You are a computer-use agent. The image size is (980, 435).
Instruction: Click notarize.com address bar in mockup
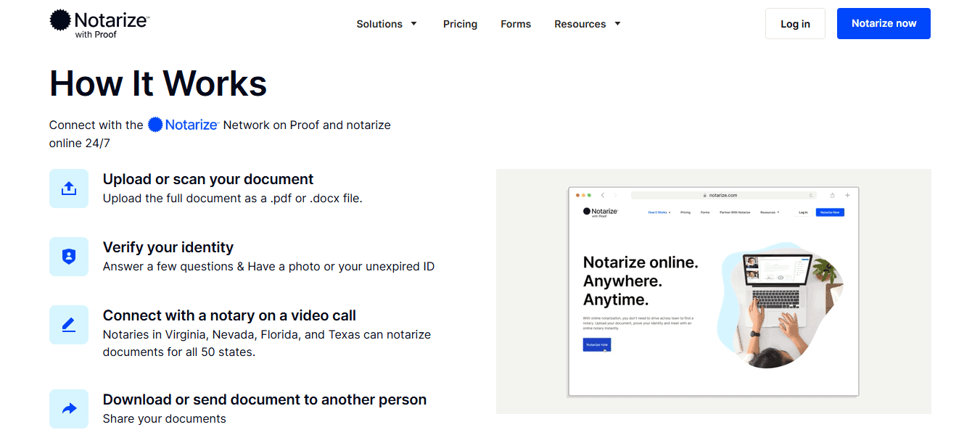tap(723, 195)
